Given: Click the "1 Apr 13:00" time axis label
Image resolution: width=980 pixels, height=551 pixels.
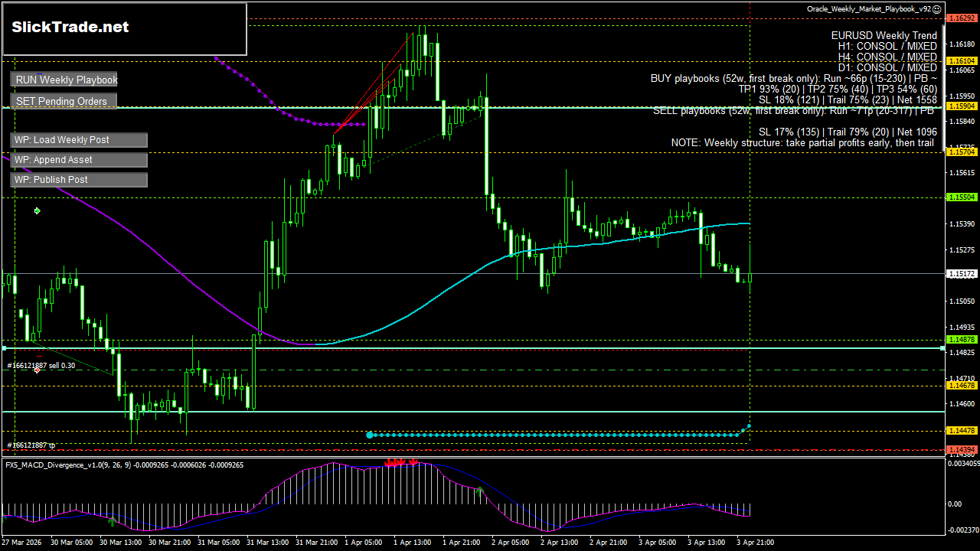Looking at the screenshot, I should point(413,543).
